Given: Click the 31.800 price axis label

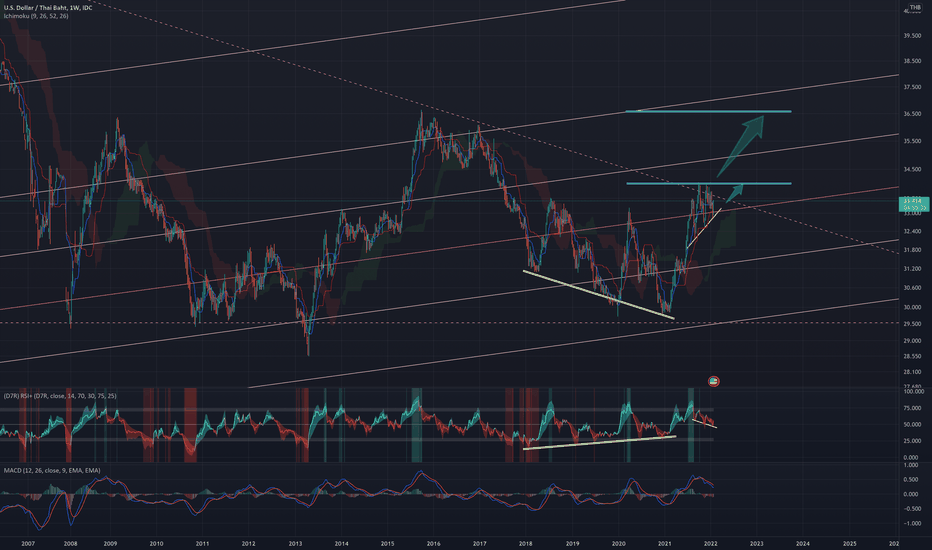Looking at the screenshot, I should (912, 250).
